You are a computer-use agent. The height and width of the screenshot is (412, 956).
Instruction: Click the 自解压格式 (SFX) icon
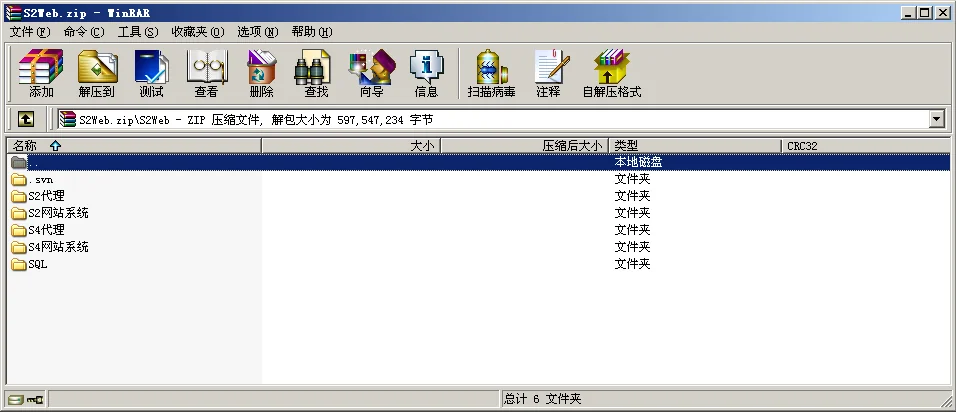coord(611,73)
